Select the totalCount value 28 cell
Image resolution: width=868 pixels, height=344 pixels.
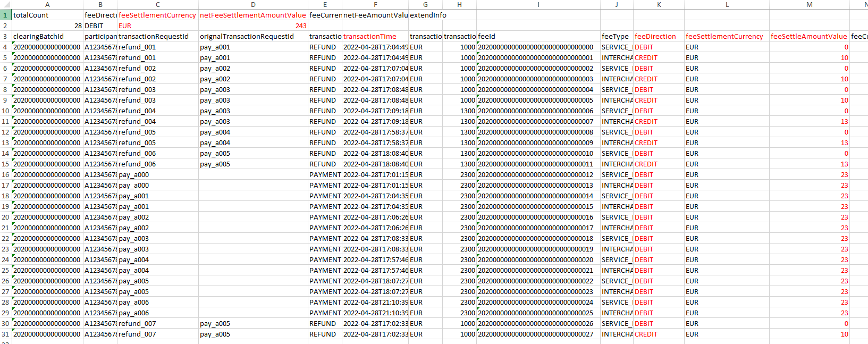click(47, 26)
